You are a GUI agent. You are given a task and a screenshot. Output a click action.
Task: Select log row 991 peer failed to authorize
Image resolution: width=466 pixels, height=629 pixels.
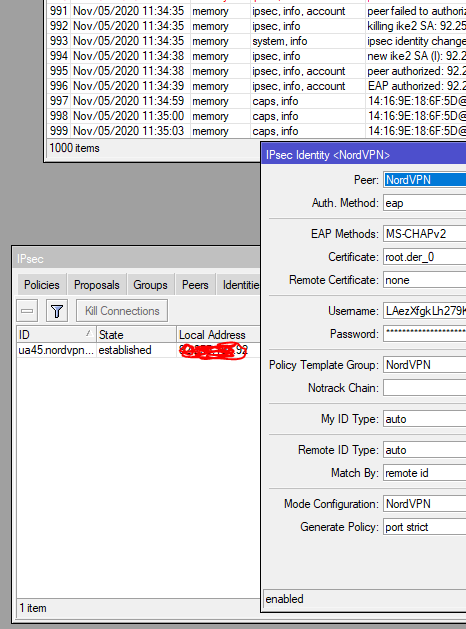(257, 11)
